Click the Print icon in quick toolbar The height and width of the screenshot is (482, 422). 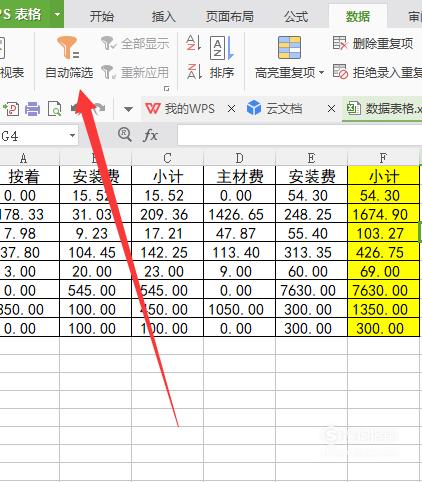[x=32, y=109]
